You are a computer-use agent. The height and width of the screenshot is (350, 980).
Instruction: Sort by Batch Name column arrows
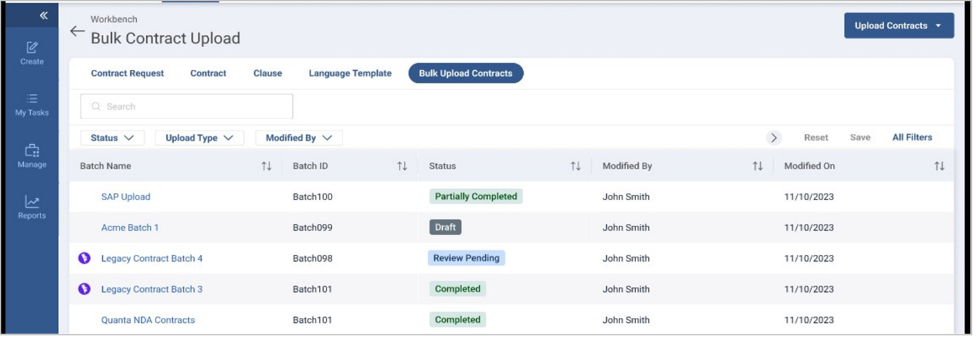pyautogui.click(x=266, y=166)
